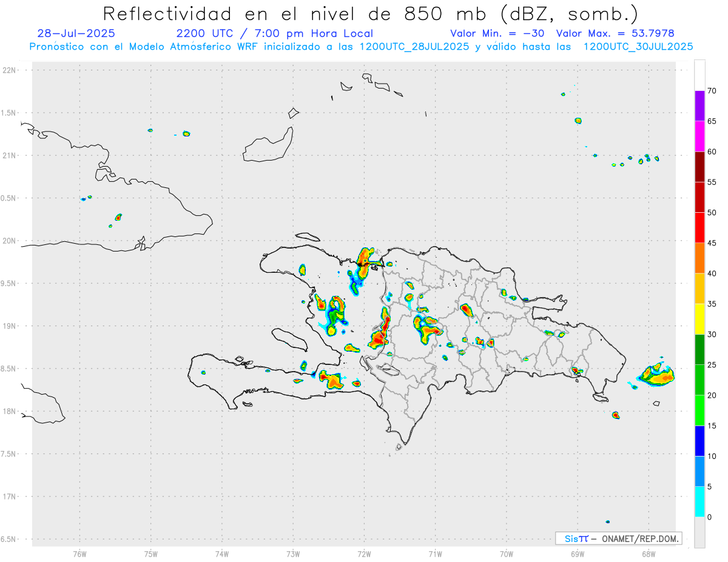Click the ONAMET/REP.DOM. credit box
The width and height of the screenshot is (728, 562).
pyautogui.click(x=619, y=538)
